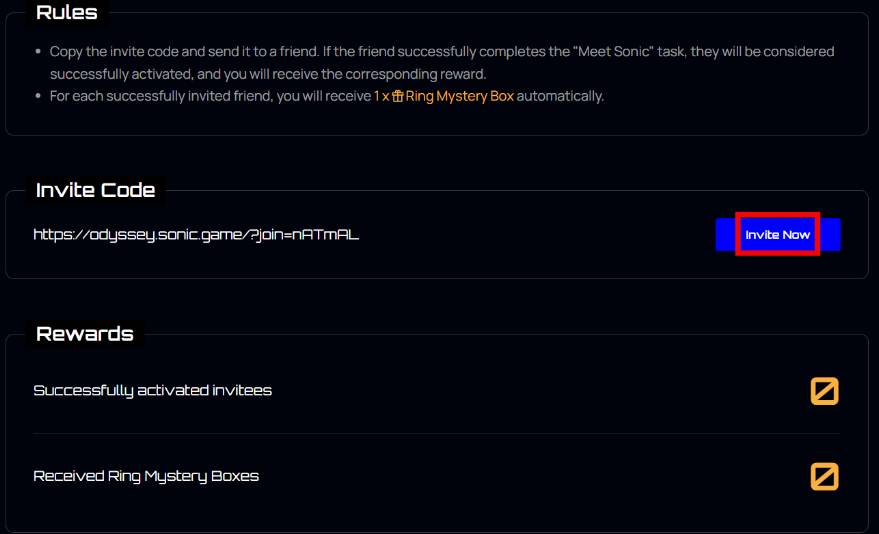Click the "1 x" quantity text in rules
This screenshot has width=879, height=534.
pyautogui.click(x=381, y=96)
